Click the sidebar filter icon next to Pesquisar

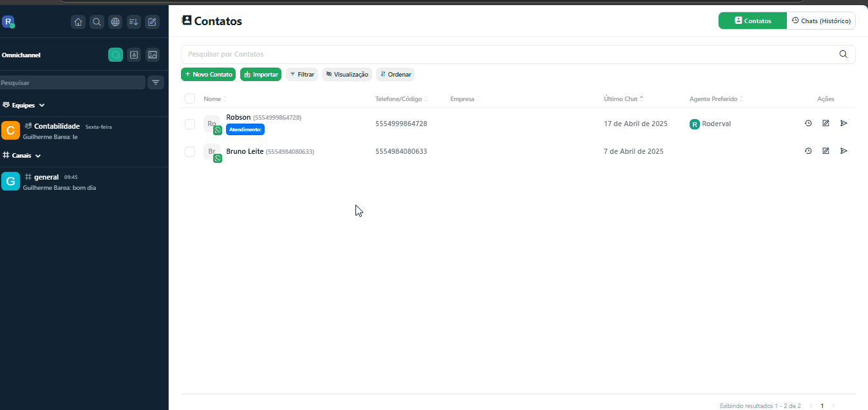pos(156,82)
